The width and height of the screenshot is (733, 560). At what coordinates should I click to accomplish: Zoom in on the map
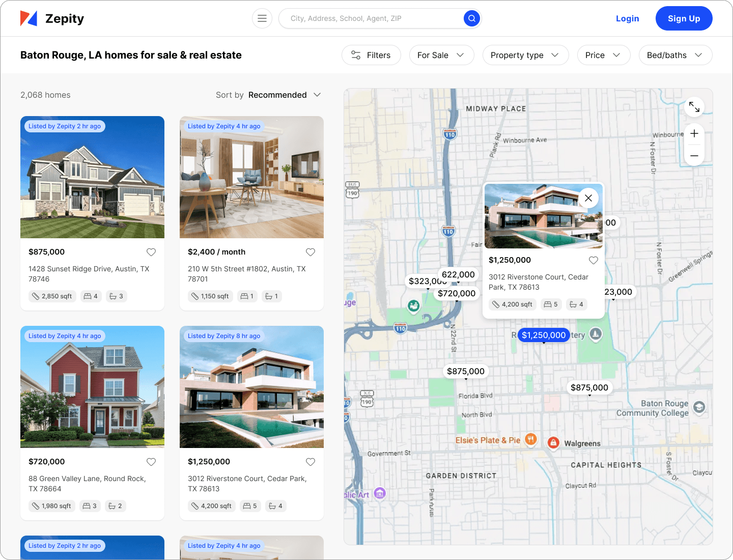click(x=694, y=133)
